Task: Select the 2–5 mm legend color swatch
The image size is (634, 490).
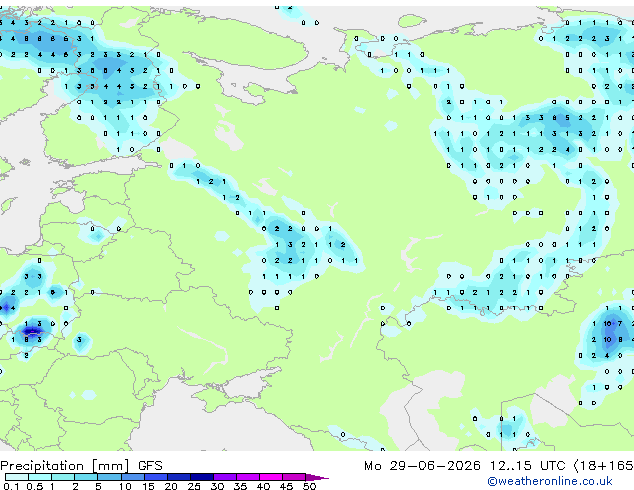Action: pyautogui.click(x=86, y=477)
